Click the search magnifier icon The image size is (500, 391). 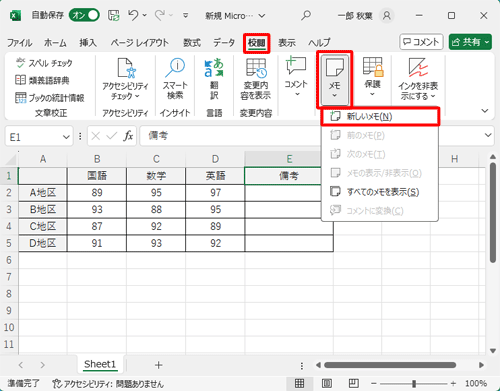click(x=306, y=15)
